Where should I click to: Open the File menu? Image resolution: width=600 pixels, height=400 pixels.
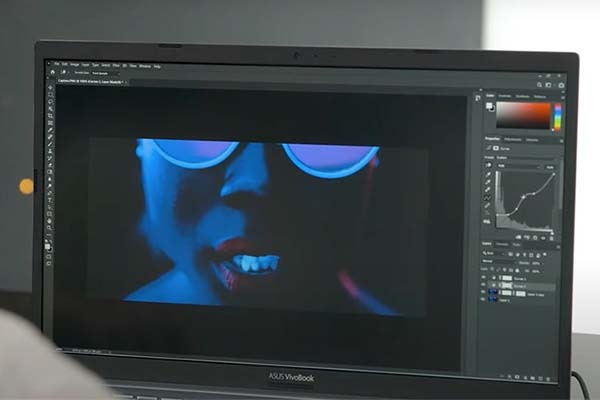pyautogui.click(x=57, y=64)
